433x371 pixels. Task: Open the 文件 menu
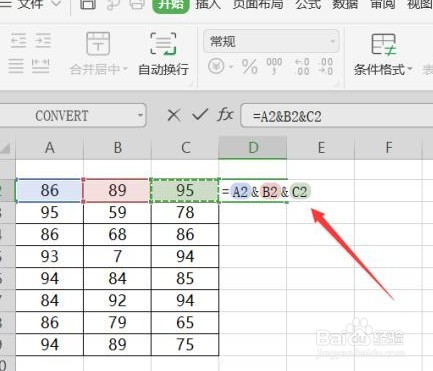pyautogui.click(x=30, y=4)
